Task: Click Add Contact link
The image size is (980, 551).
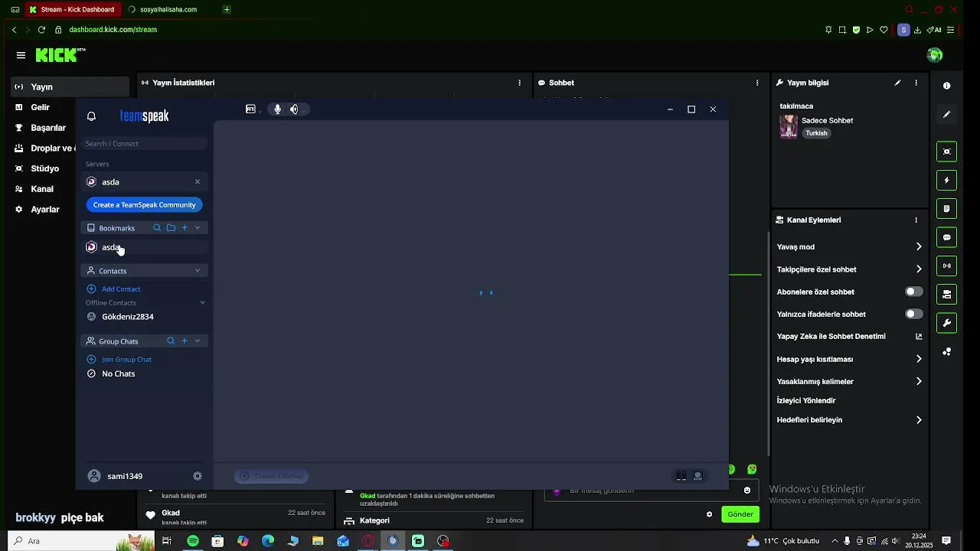Action: [121, 289]
